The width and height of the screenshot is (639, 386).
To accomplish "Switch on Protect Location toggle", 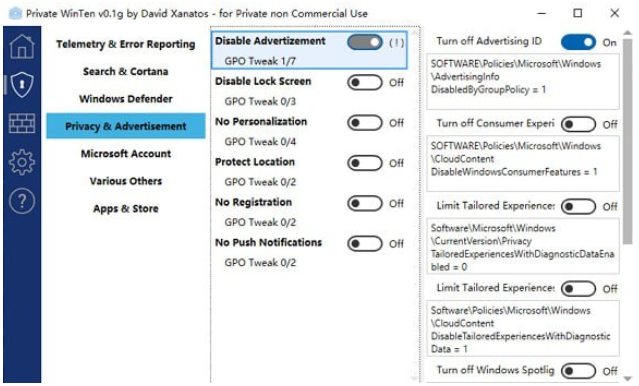I will tap(365, 163).
